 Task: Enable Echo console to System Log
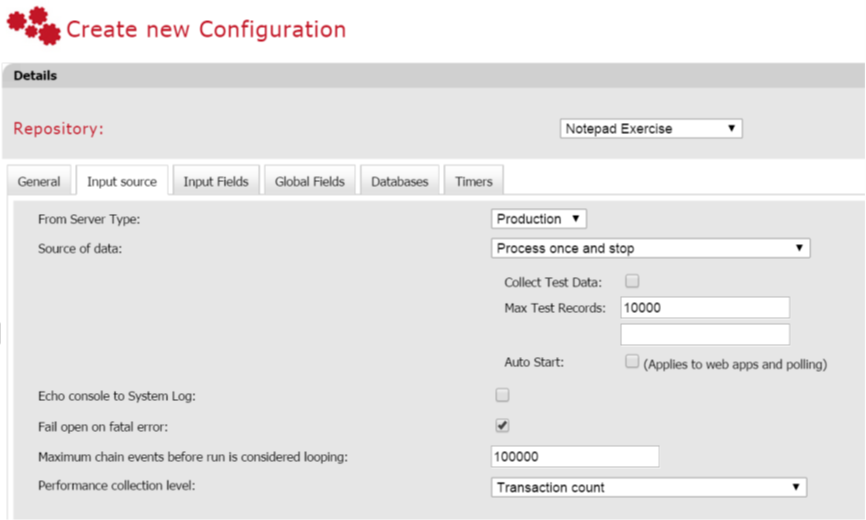pos(502,394)
